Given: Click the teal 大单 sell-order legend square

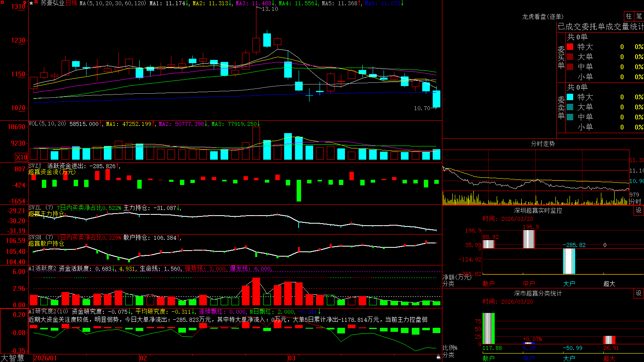Looking at the screenshot, I should pyautogui.click(x=570, y=107).
